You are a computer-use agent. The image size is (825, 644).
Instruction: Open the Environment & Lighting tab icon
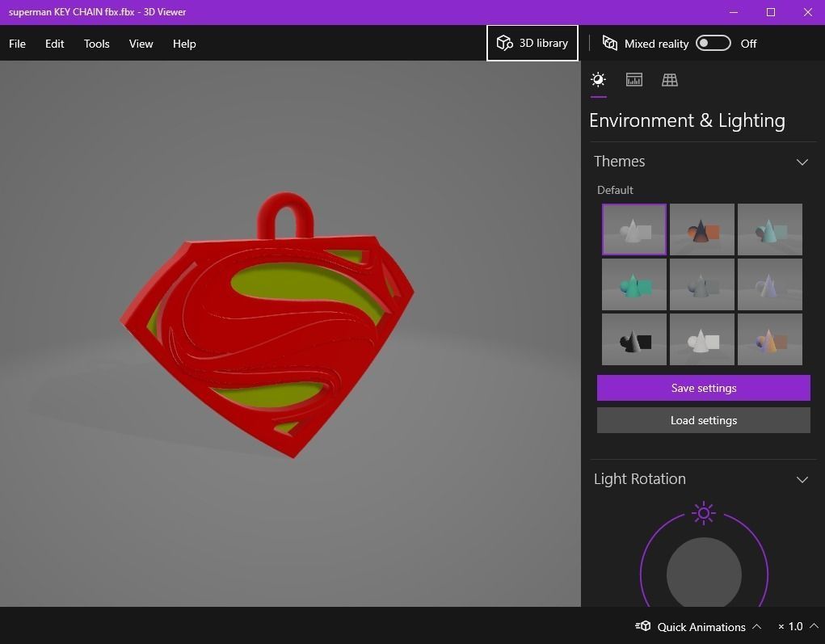point(598,79)
